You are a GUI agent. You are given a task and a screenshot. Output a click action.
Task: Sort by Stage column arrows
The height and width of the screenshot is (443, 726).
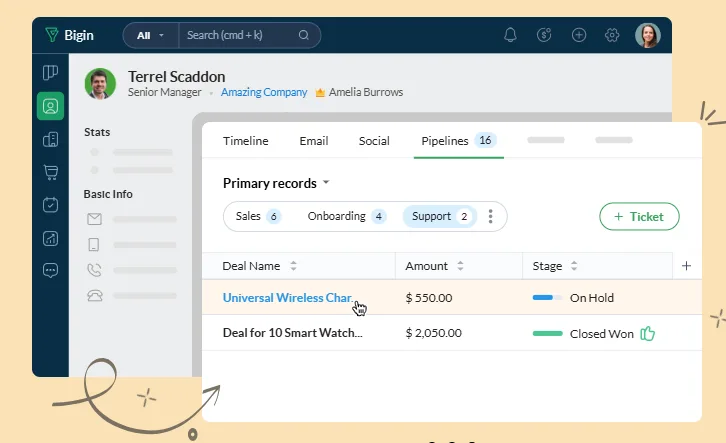pos(574,266)
